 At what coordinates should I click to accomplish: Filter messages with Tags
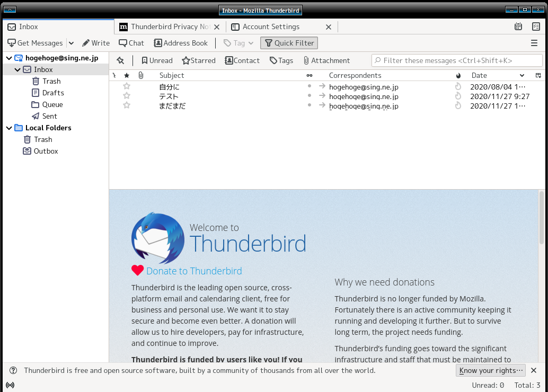coord(281,60)
